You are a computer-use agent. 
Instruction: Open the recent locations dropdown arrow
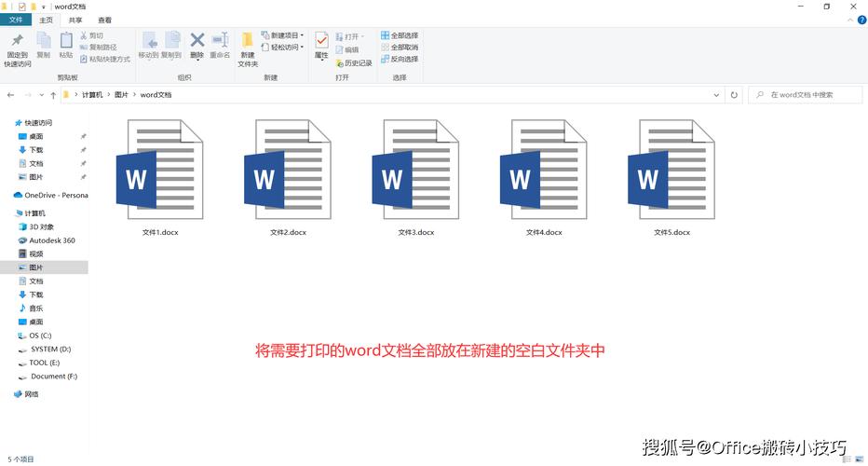[x=42, y=95]
